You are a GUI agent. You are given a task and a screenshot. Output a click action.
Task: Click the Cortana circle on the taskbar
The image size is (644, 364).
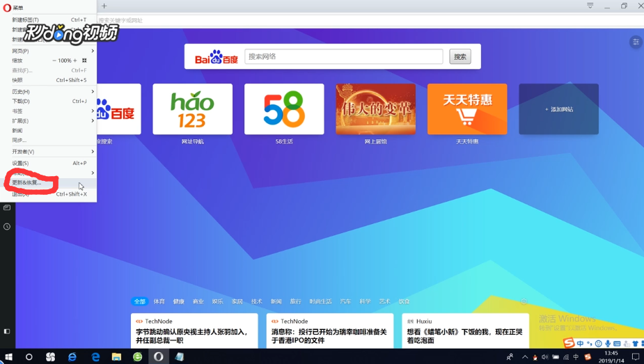(x=29, y=356)
